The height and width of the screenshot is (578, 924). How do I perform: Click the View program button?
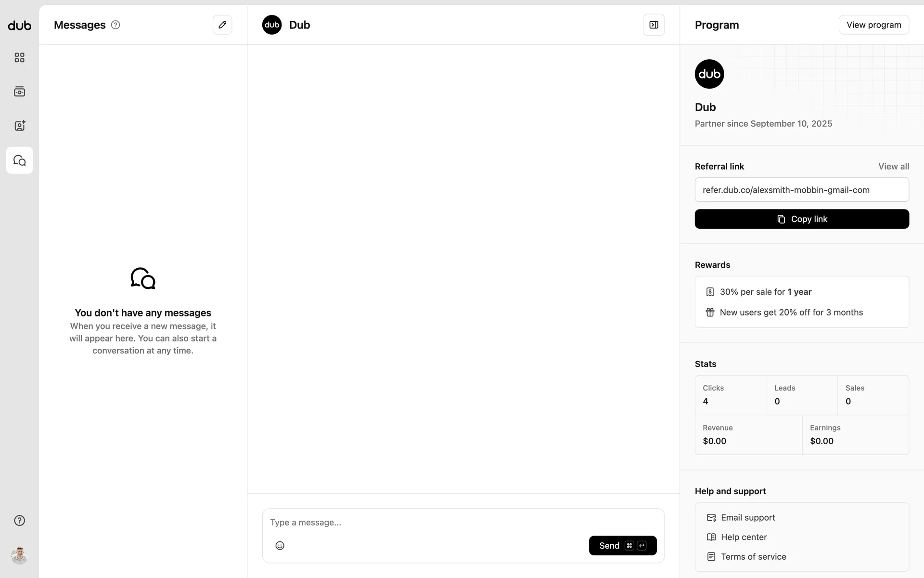(x=873, y=25)
